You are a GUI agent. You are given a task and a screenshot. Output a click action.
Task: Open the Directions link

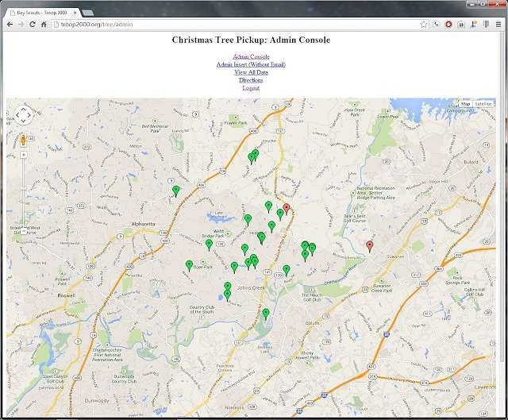point(251,80)
